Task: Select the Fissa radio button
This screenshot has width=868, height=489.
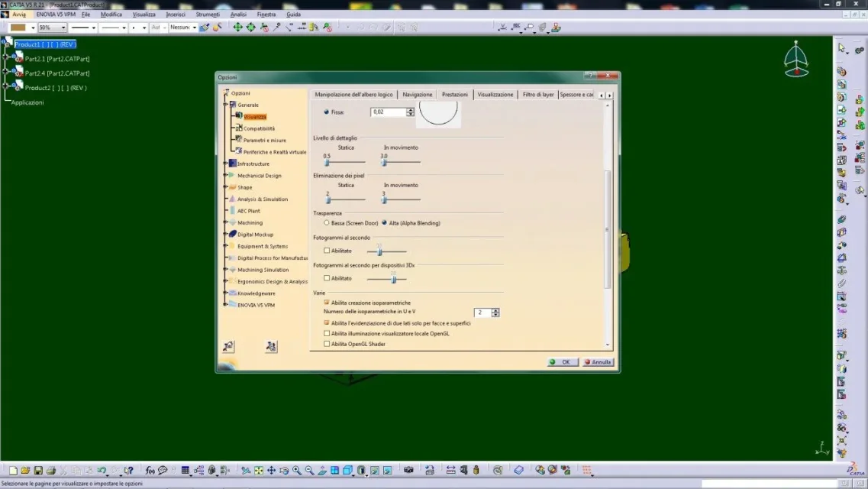Action: tap(326, 112)
